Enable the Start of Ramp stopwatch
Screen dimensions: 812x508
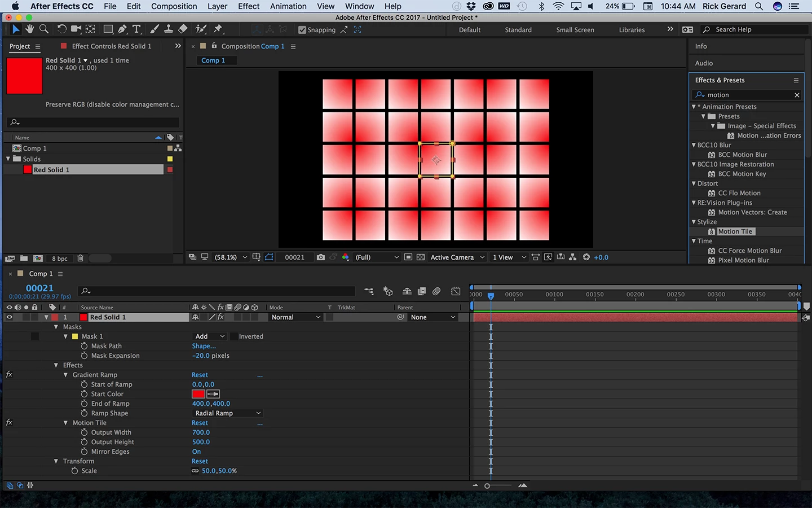coord(84,384)
